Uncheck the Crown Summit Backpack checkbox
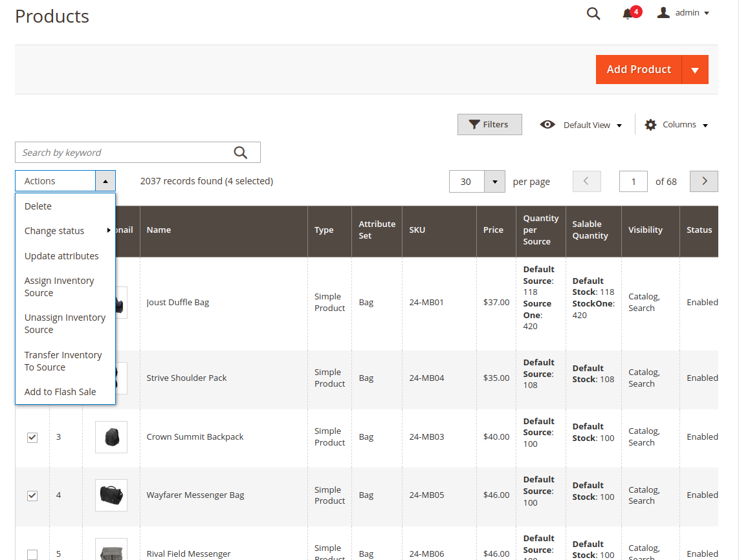Viewport: 739px width, 560px height. tap(32, 437)
